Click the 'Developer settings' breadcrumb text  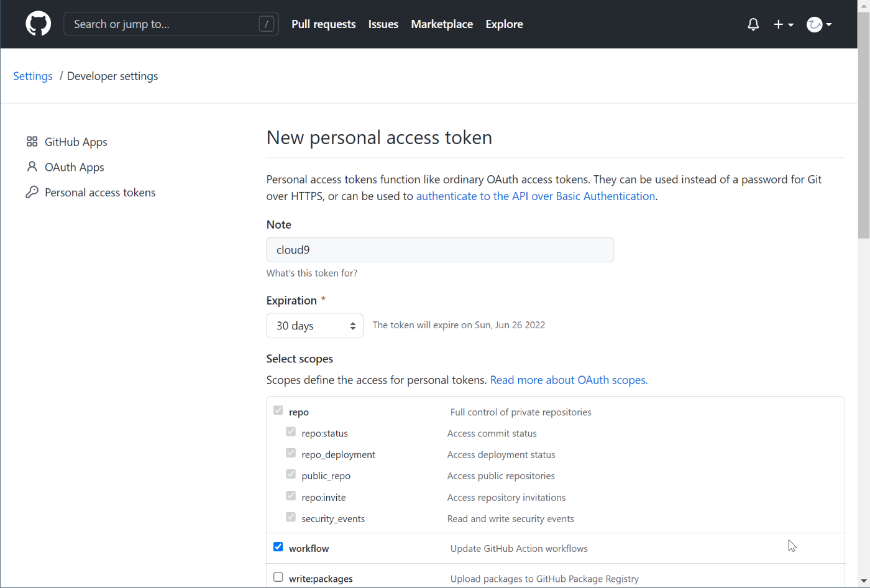(112, 76)
